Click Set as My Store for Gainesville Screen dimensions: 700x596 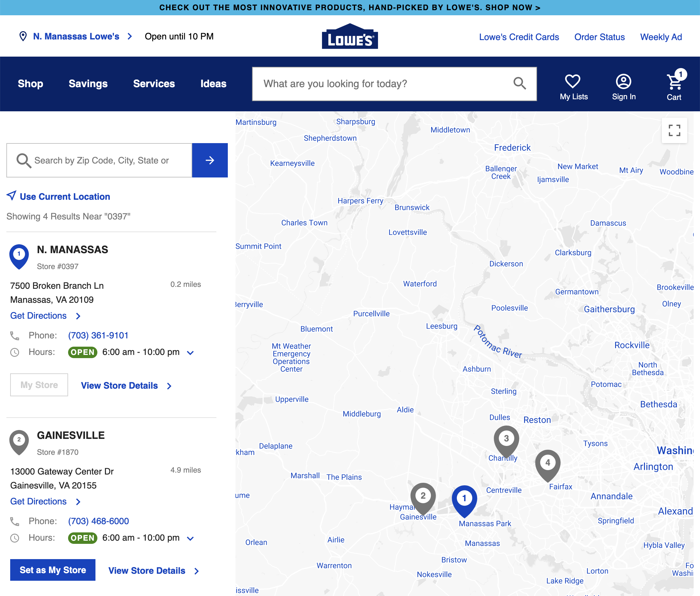52,570
